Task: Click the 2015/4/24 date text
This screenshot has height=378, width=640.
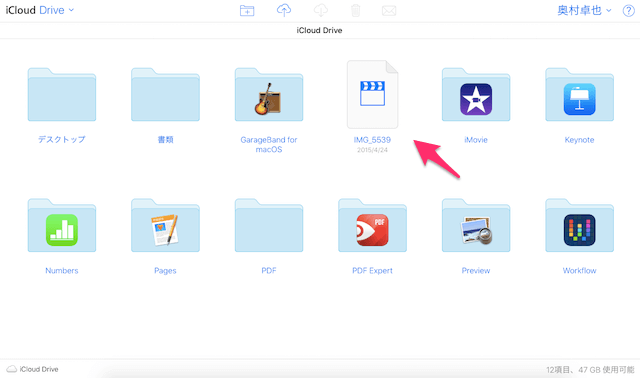Action: point(372,150)
